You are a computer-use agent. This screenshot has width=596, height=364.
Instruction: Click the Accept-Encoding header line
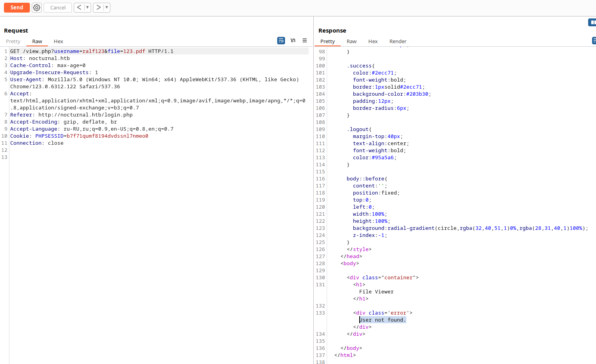(64, 122)
